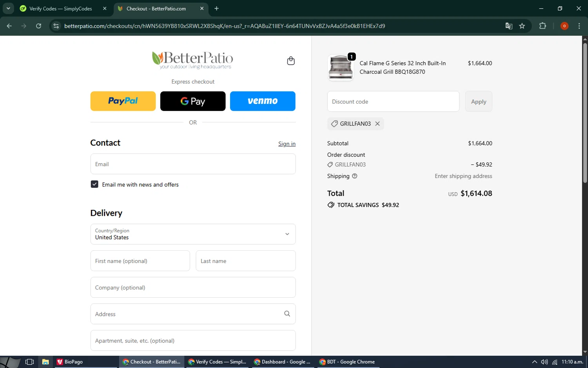Open the Chrome profile avatar
This screenshot has height=368, width=588.
pos(564,26)
